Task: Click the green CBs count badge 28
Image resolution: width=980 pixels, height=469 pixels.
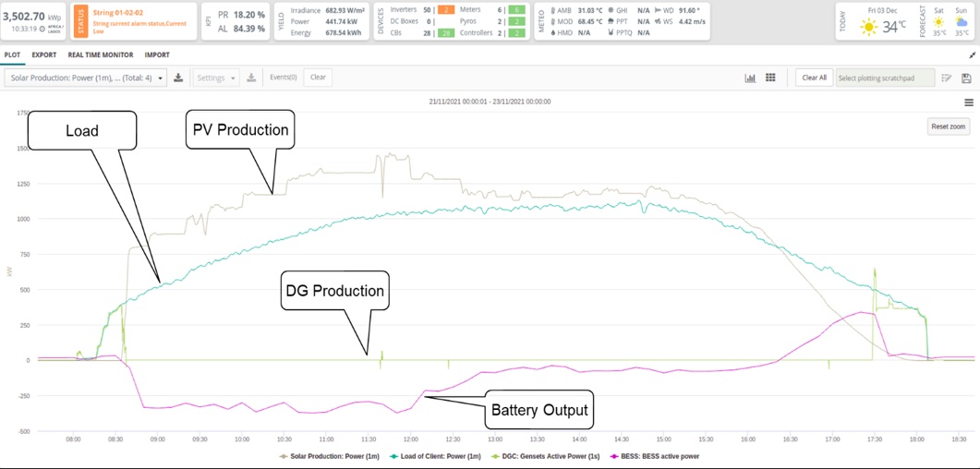Action: pyautogui.click(x=445, y=32)
